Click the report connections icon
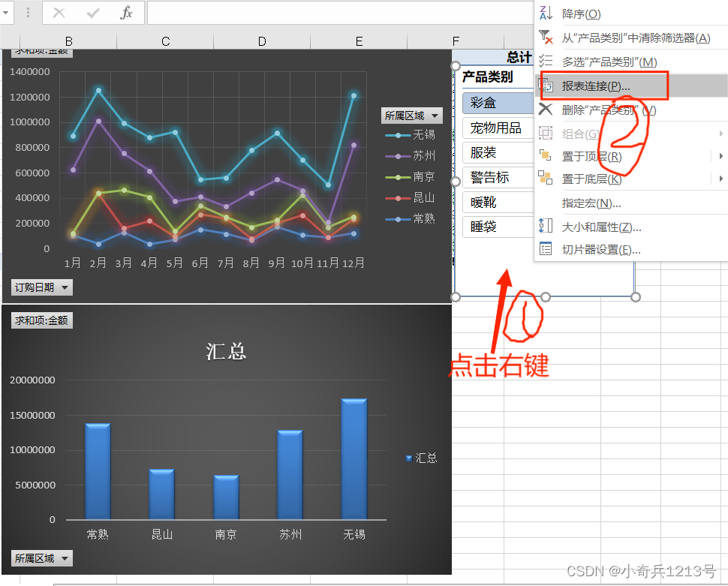 coord(546,85)
